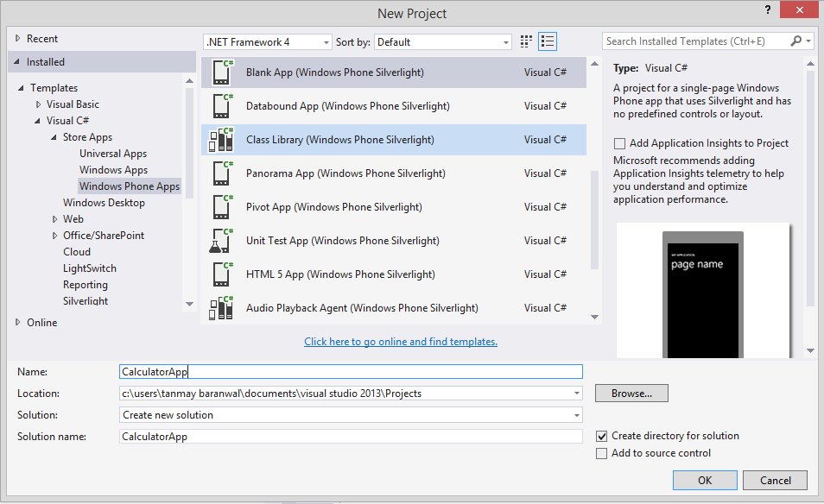Click the Class Library template icon
Screen dimensions: 824x504
(221, 140)
